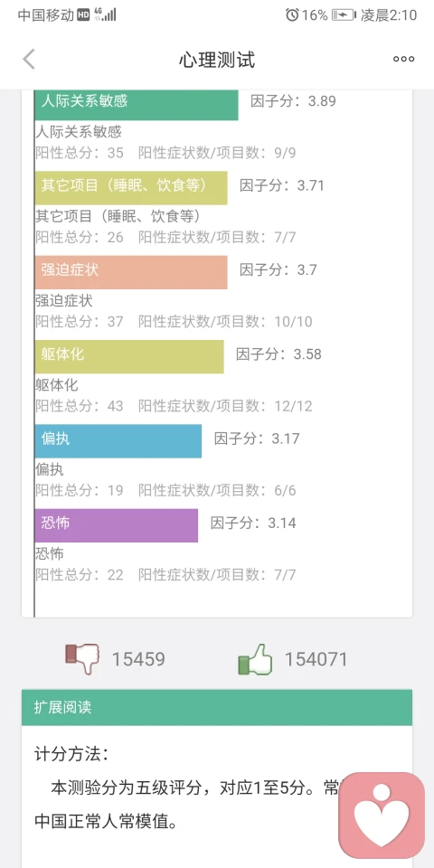Open the 扩展阅读 section header
This screenshot has height=868, width=434.
[x=217, y=707]
